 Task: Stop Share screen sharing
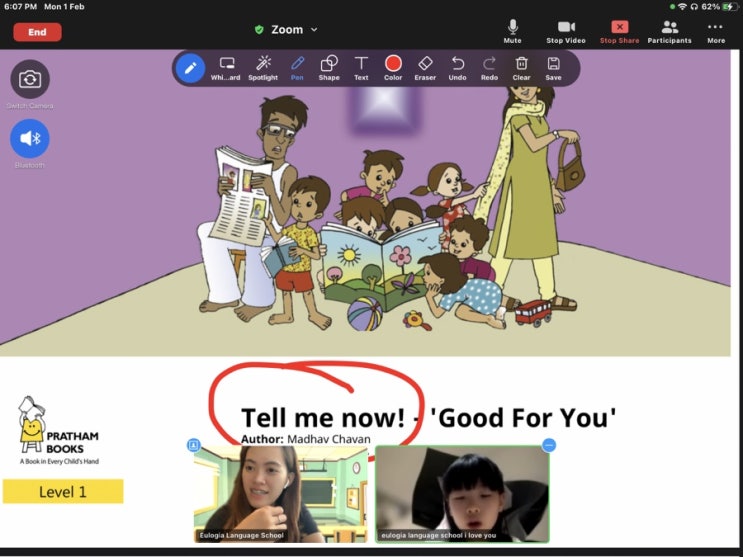(619, 32)
